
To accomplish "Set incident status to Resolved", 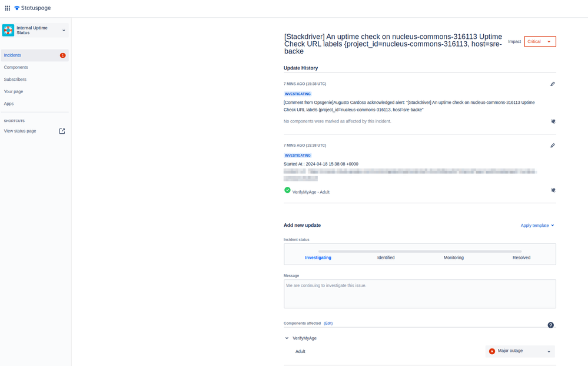I will pyautogui.click(x=521, y=258).
